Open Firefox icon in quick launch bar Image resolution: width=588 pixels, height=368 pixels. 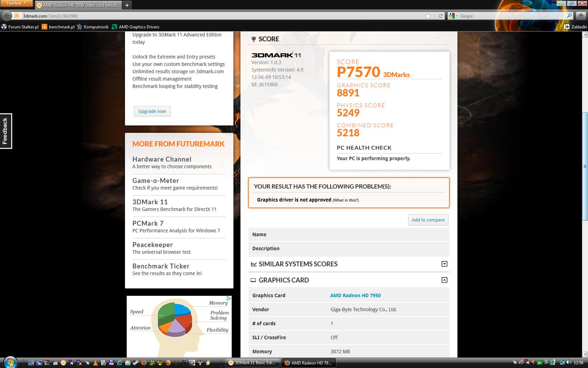(144, 363)
